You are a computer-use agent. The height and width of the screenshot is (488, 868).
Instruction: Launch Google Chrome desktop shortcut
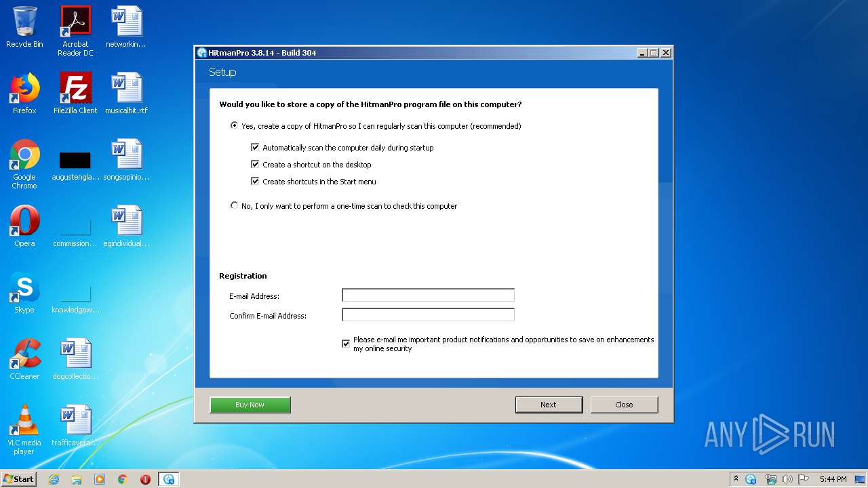(x=24, y=165)
